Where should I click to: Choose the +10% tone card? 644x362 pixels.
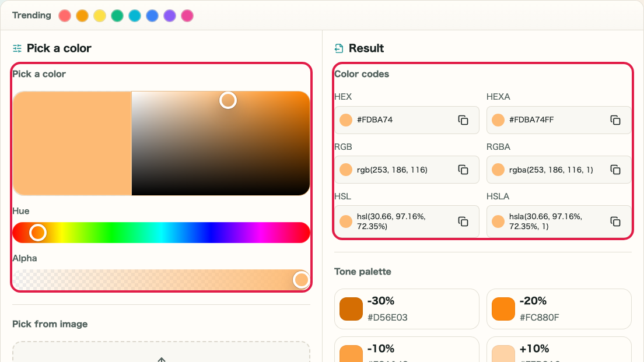[x=559, y=350]
